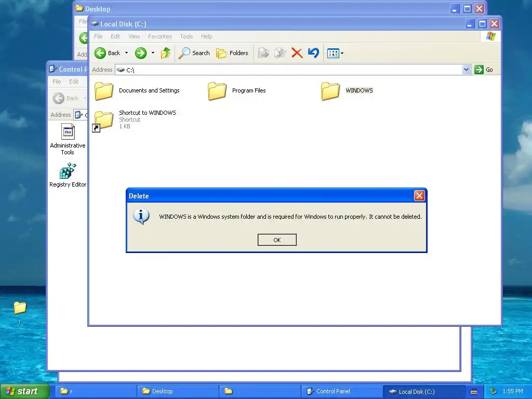
Task: Click the 1:55 PM clock
Action: (513, 391)
